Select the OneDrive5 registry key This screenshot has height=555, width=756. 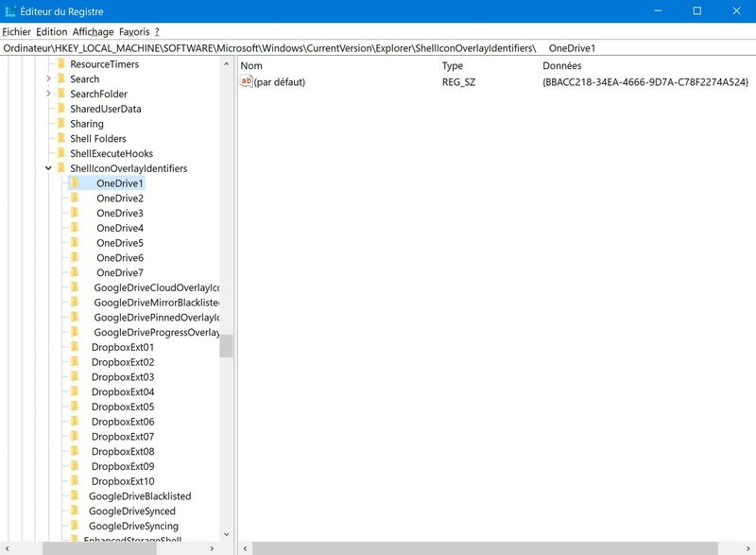click(x=120, y=243)
